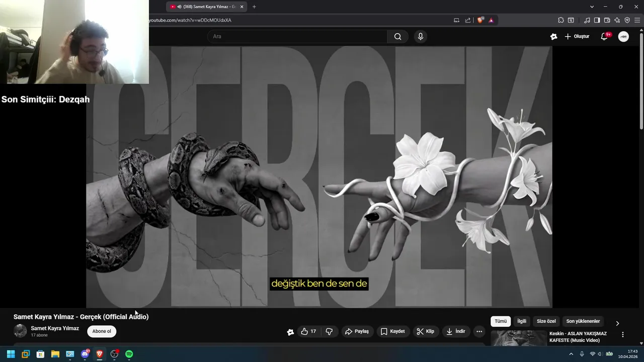Image resolution: width=644 pixels, height=362 pixels.
Task: Open the Brave VPN shield icon
Action: [627, 20]
